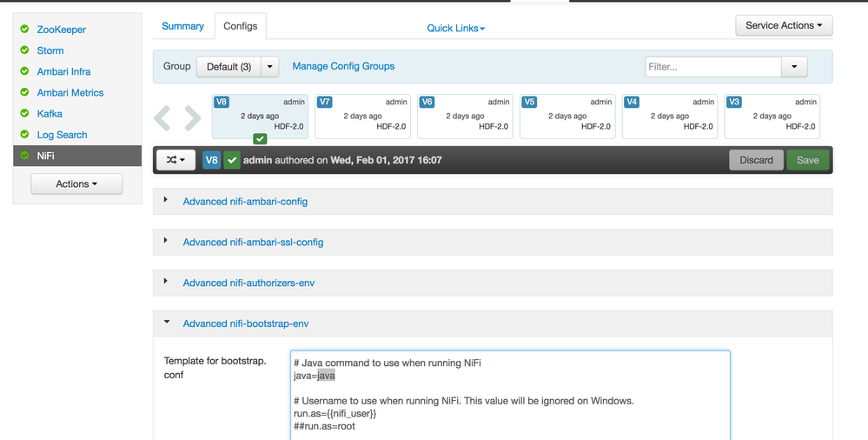This screenshot has width=868, height=440.
Task: Click in the Filter input field
Action: pos(713,66)
